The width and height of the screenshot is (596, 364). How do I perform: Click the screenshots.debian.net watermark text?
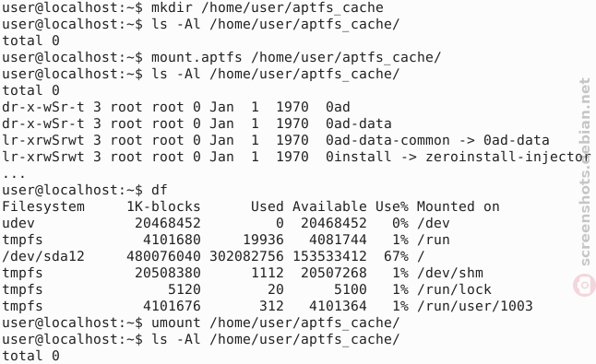[x=585, y=171]
